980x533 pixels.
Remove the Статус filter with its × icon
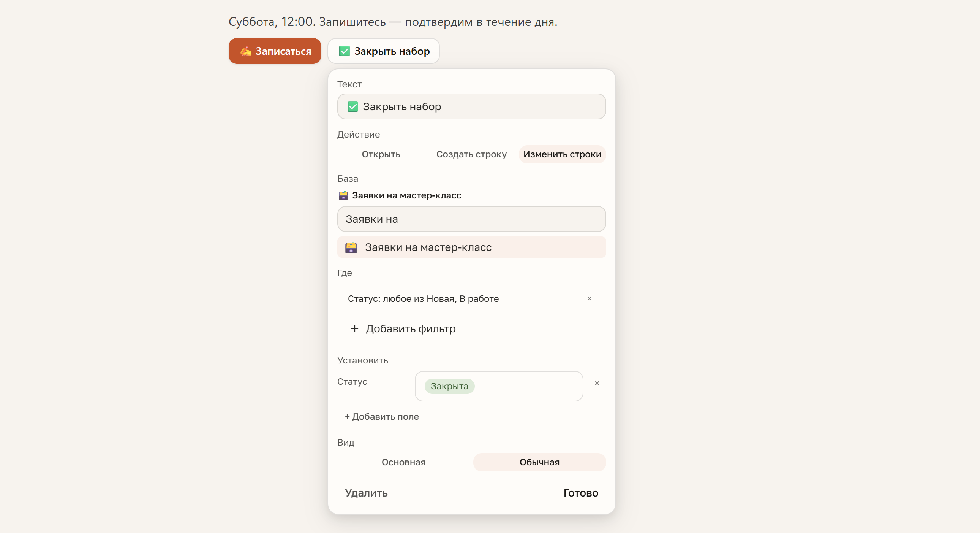pos(589,298)
